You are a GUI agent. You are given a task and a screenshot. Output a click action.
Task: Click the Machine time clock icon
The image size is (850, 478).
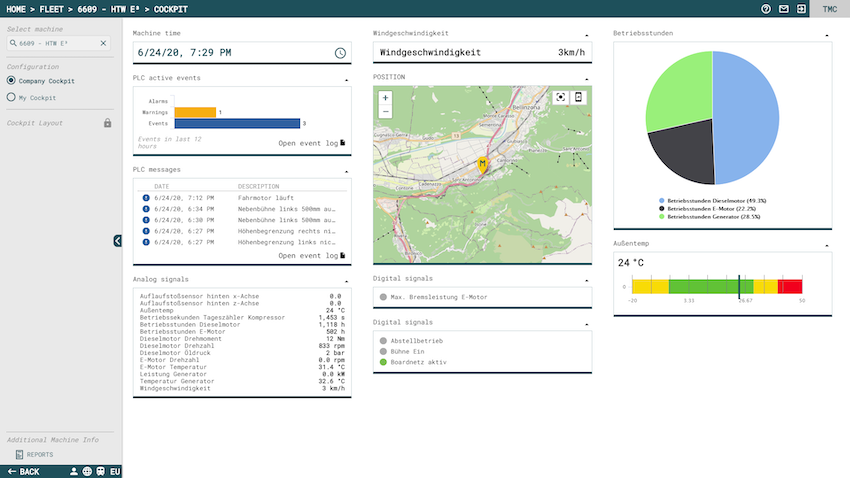tap(340, 53)
